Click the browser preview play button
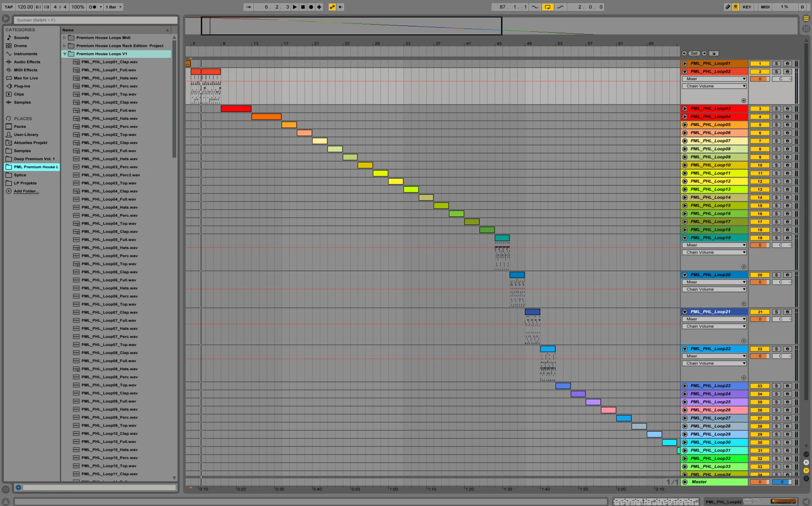 click(6, 19)
